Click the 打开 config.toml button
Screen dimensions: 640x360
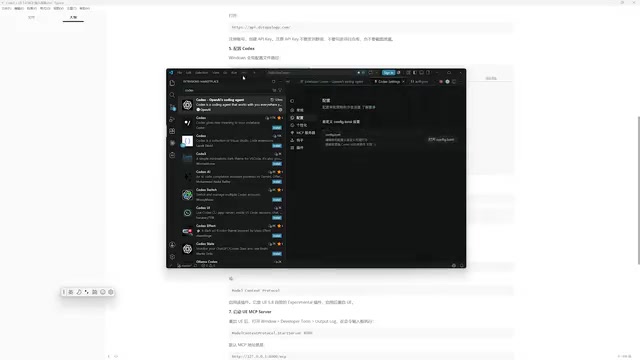[x=441, y=140]
